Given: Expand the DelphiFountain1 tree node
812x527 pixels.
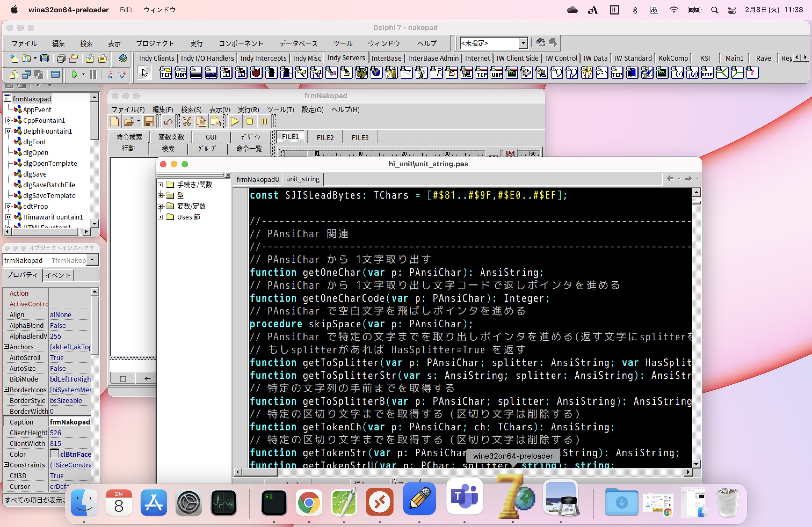Looking at the screenshot, I should (x=9, y=131).
